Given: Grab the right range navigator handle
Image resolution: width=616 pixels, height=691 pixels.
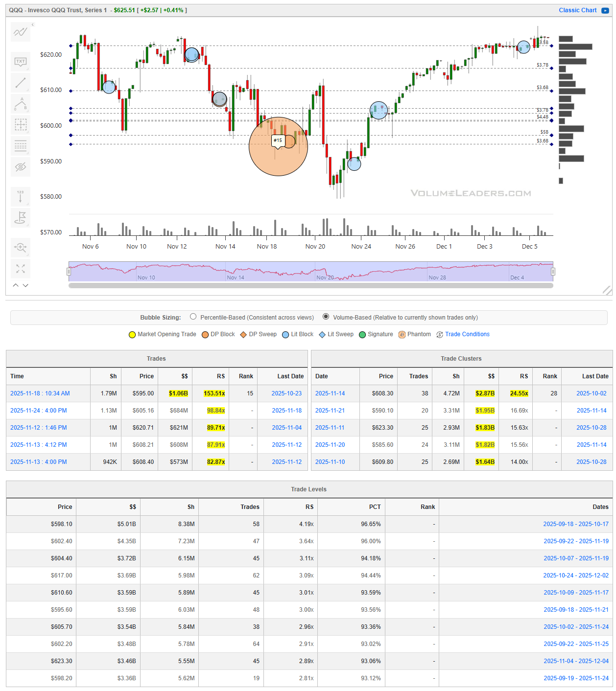Looking at the screenshot, I should 553,272.
